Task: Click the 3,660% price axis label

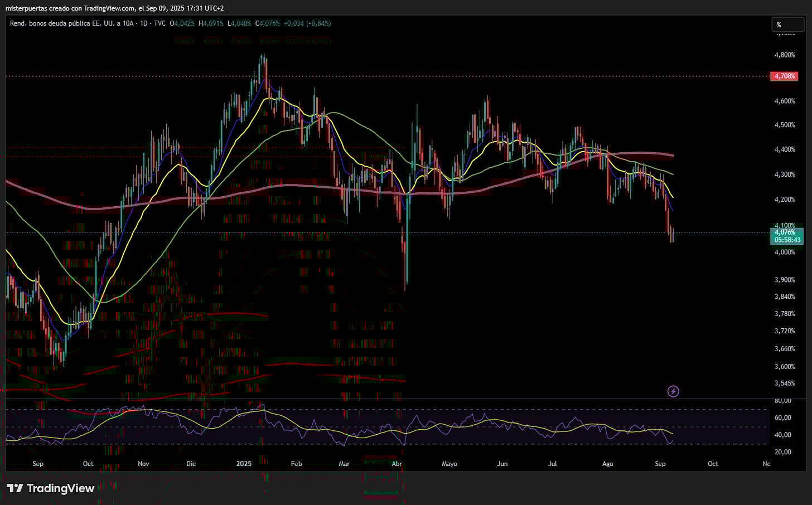Action: click(x=785, y=349)
